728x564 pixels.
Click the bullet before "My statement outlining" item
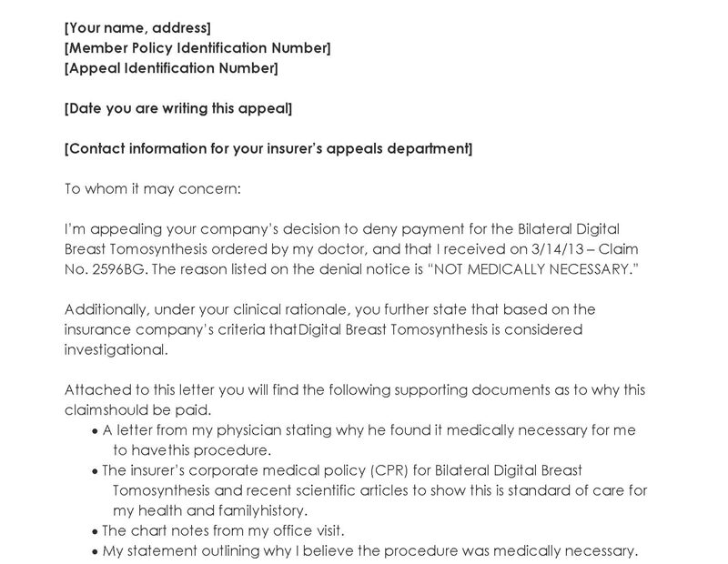pos(96,550)
